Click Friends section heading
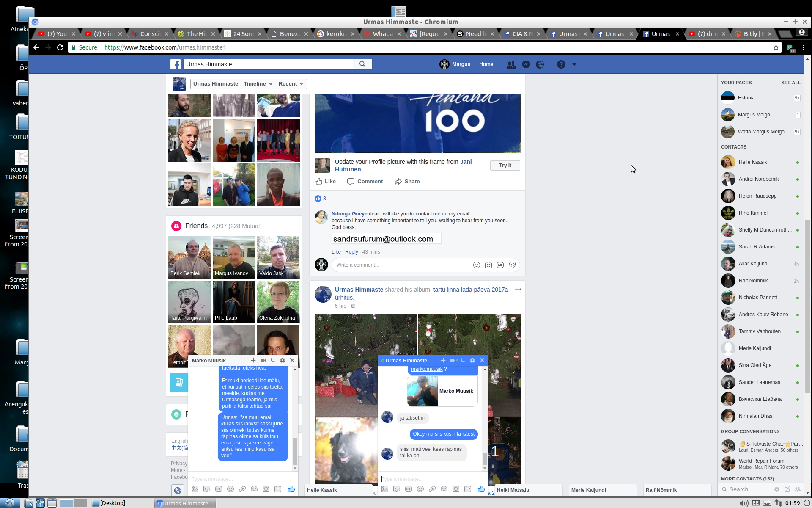The width and height of the screenshot is (812, 508). click(196, 226)
